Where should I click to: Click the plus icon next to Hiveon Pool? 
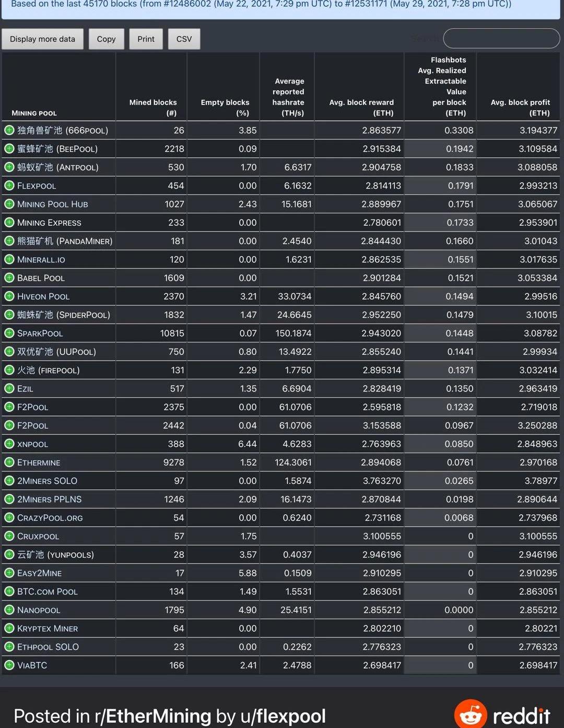9,296
